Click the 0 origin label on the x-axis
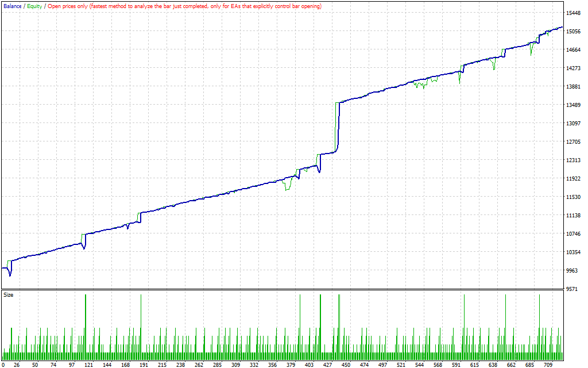The height and width of the screenshot is (368, 588). (x=3, y=365)
